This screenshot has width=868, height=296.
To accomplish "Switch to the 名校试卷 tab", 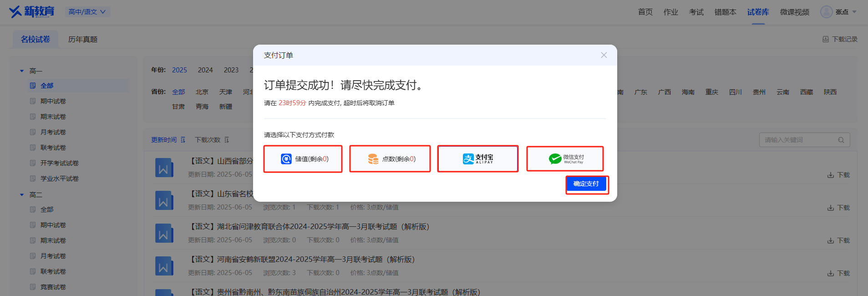I will (36, 39).
